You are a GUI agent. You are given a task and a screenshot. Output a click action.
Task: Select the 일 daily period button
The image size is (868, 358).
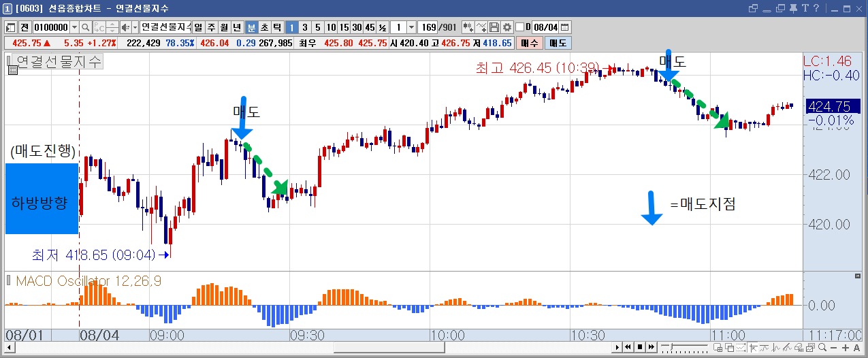(x=198, y=27)
